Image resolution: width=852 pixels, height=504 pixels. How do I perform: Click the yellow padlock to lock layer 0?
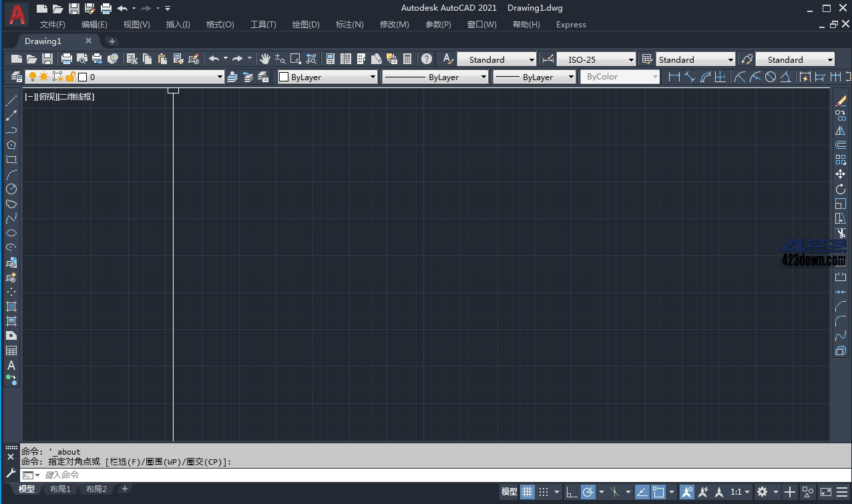tap(69, 76)
